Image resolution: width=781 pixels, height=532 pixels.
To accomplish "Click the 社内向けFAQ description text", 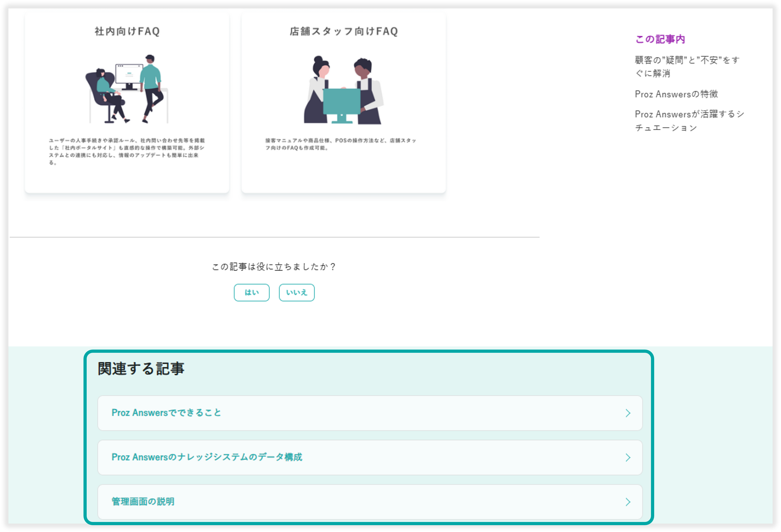I will coord(127,151).
